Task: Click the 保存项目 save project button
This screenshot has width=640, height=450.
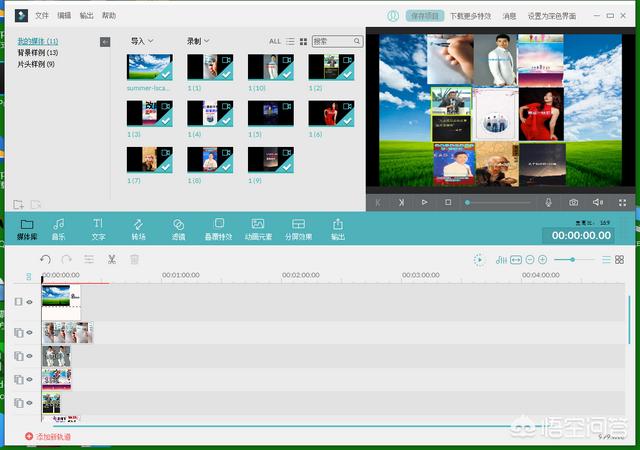Action: [424, 16]
